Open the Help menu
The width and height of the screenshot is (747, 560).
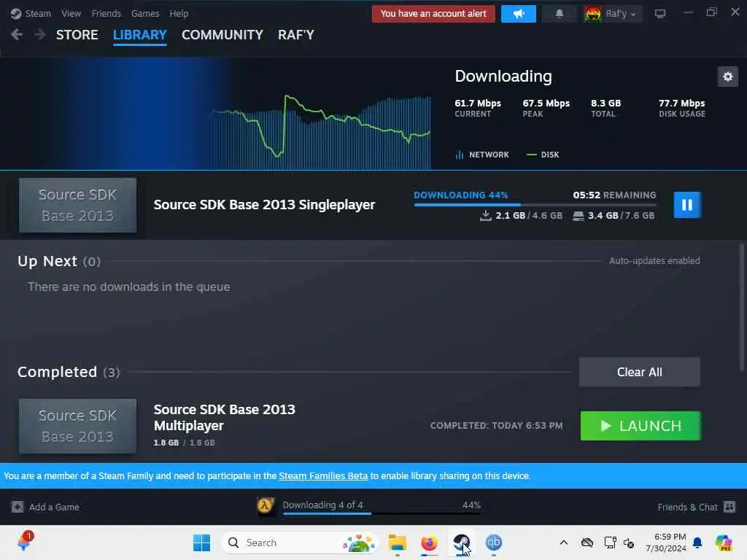(179, 13)
